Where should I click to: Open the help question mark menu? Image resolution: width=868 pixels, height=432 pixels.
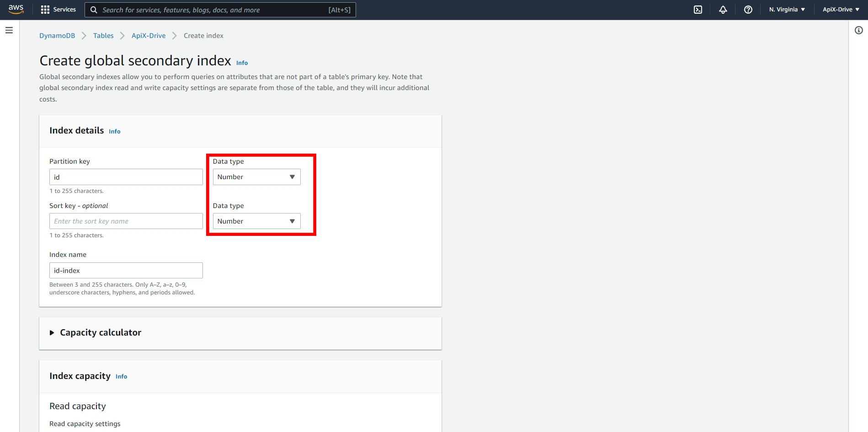click(748, 10)
